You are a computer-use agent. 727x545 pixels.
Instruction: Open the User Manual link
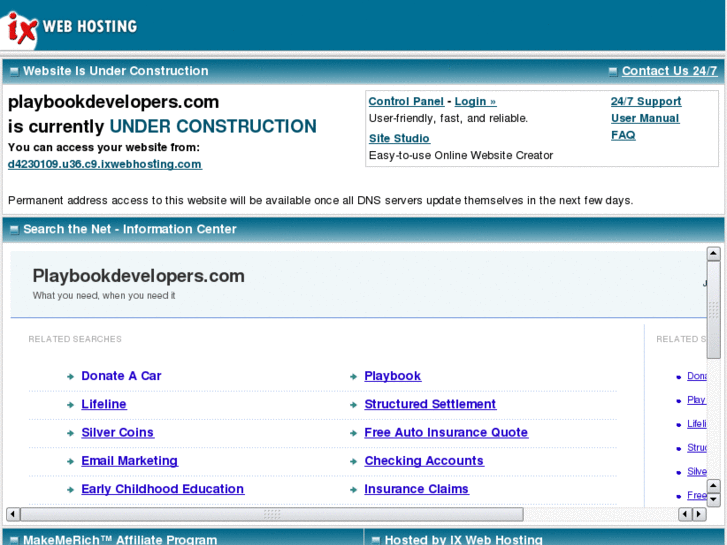pos(645,118)
